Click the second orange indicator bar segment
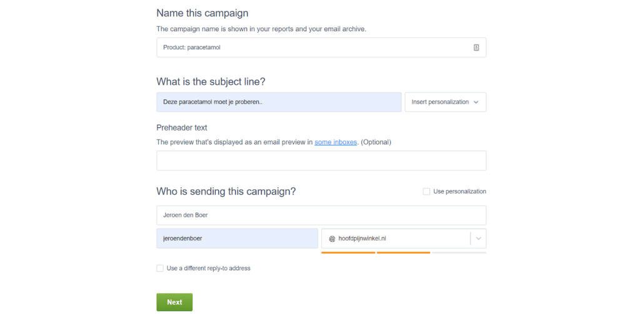The width and height of the screenshot is (644, 314). (x=403, y=253)
